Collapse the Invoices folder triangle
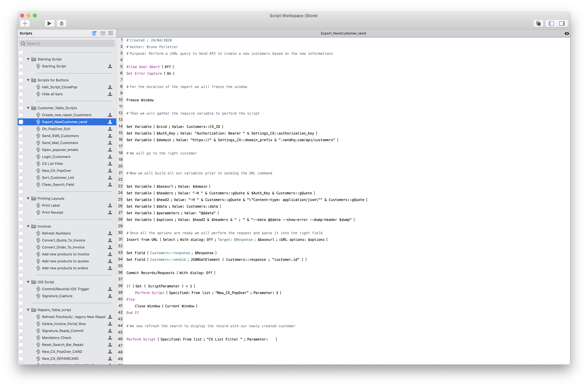Screen dimensions: 588x388 pyautogui.click(x=28, y=226)
